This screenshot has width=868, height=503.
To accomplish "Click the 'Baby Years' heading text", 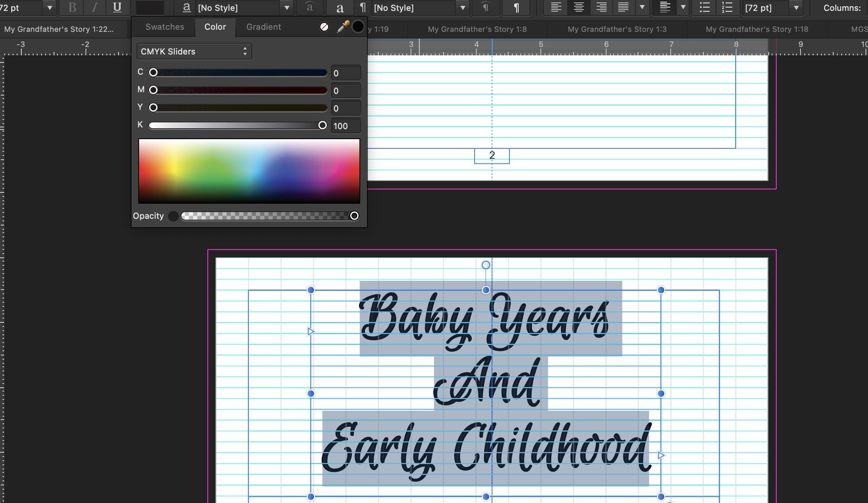I will pos(484,321).
